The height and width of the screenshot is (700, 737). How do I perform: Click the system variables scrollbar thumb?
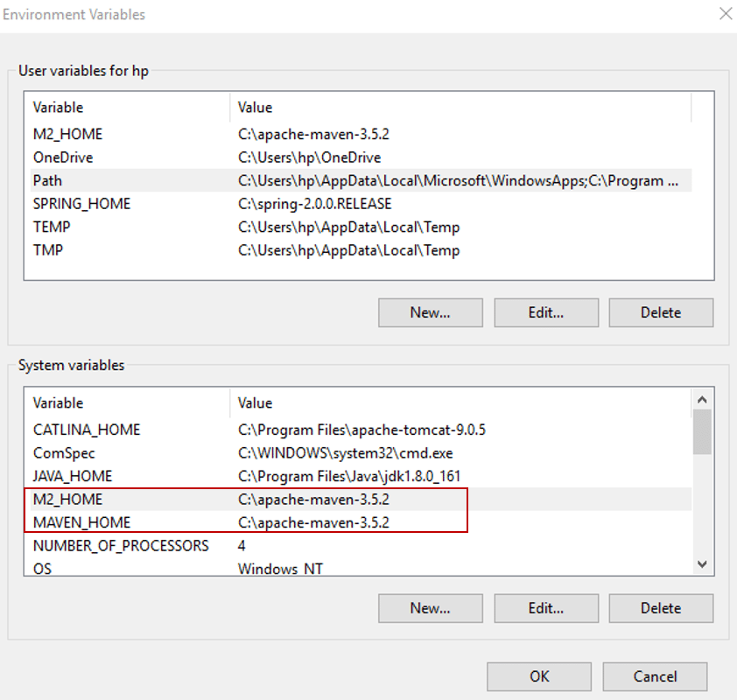(x=702, y=431)
